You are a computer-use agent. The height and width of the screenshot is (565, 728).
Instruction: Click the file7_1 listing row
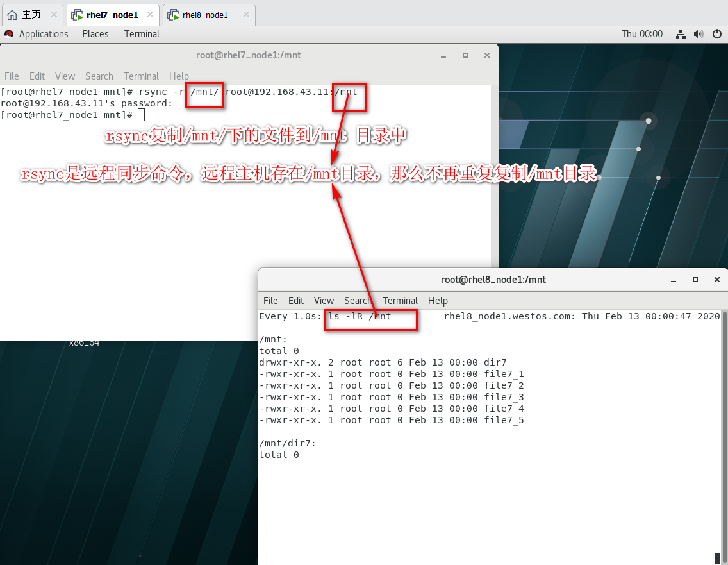(392, 374)
